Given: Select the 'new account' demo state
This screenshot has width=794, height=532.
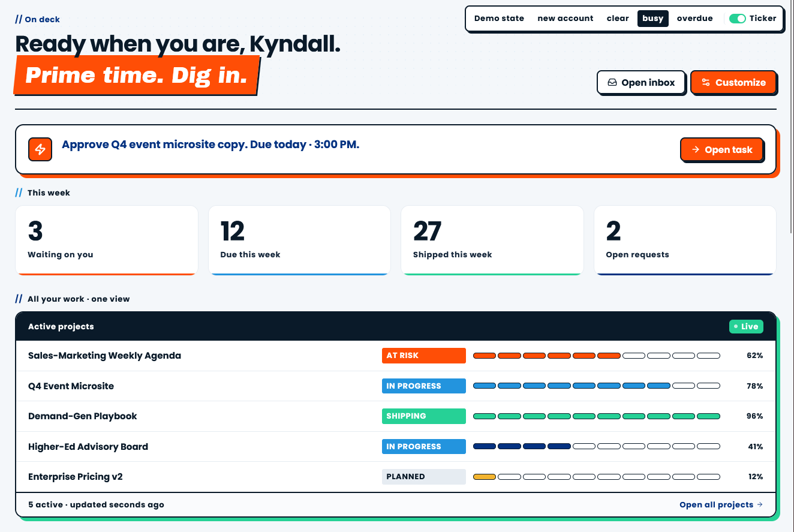Looking at the screenshot, I should click(x=566, y=19).
